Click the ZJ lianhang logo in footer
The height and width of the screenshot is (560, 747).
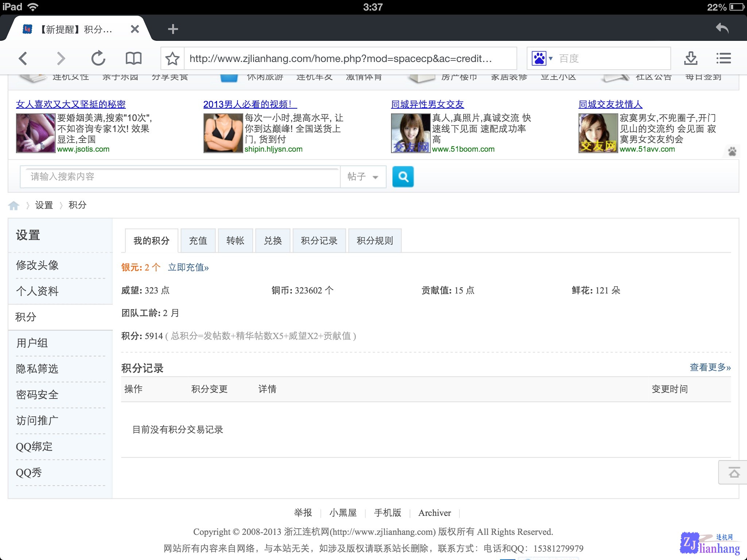point(710,544)
